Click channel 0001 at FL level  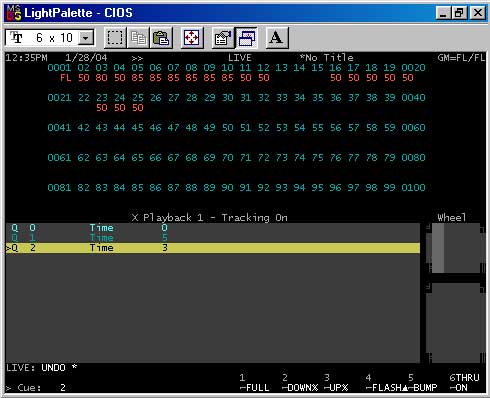tap(59, 73)
